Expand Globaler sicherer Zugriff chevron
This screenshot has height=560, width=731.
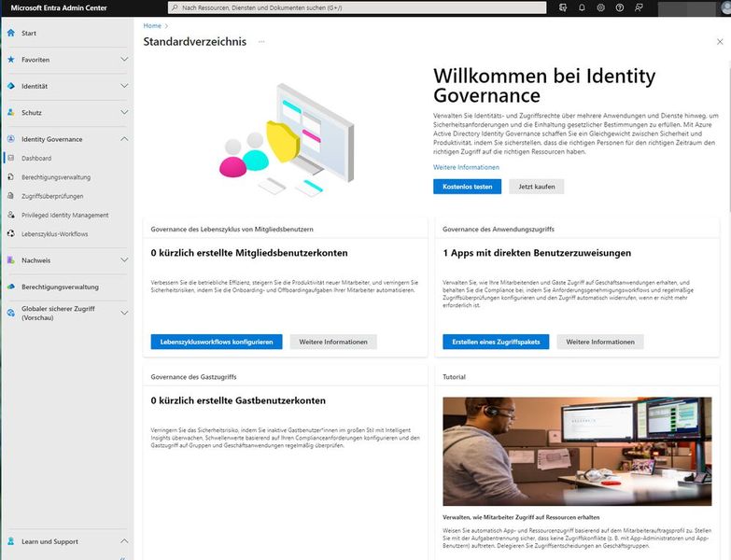124,313
